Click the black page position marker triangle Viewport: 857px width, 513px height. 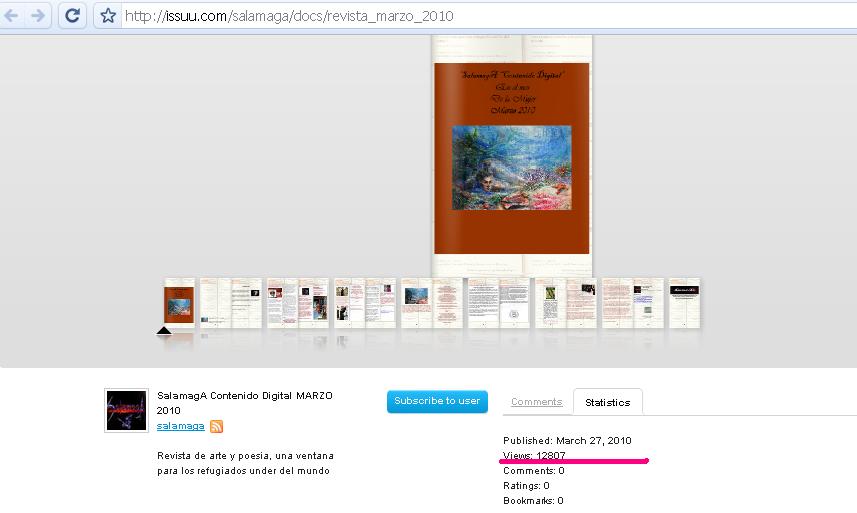pos(164,331)
